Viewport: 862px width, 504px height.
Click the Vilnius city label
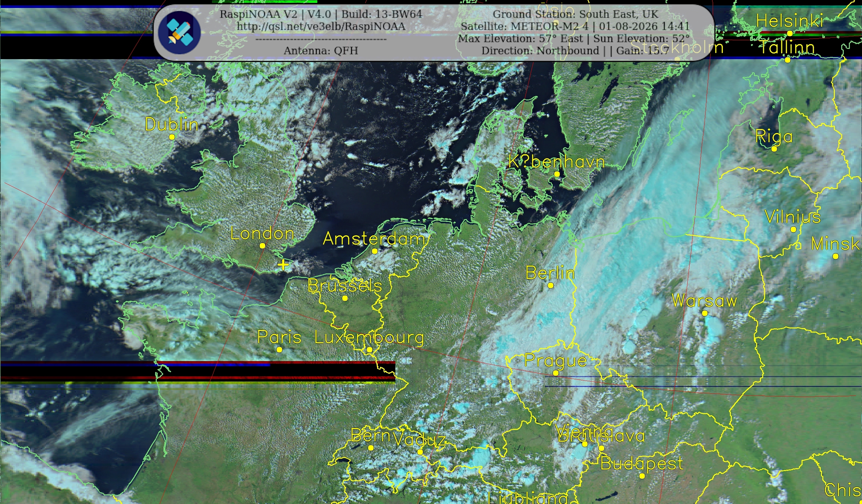[793, 217]
